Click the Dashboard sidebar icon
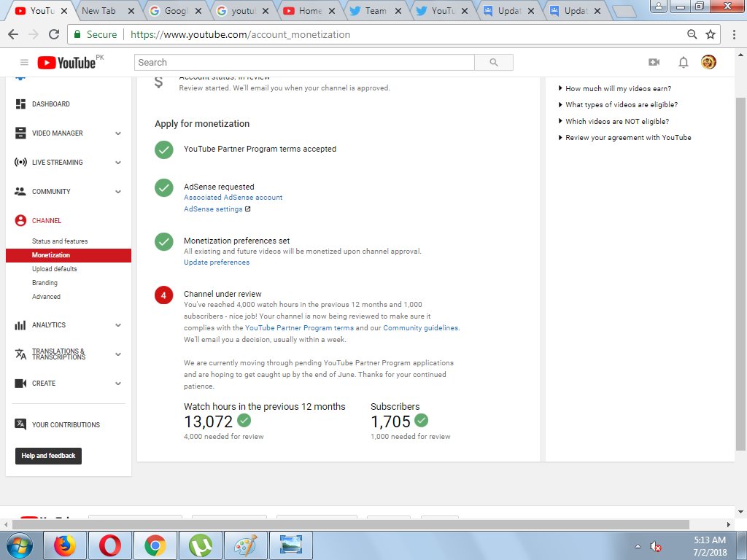The height and width of the screenshot is (560, 747). tap(20, 104)
